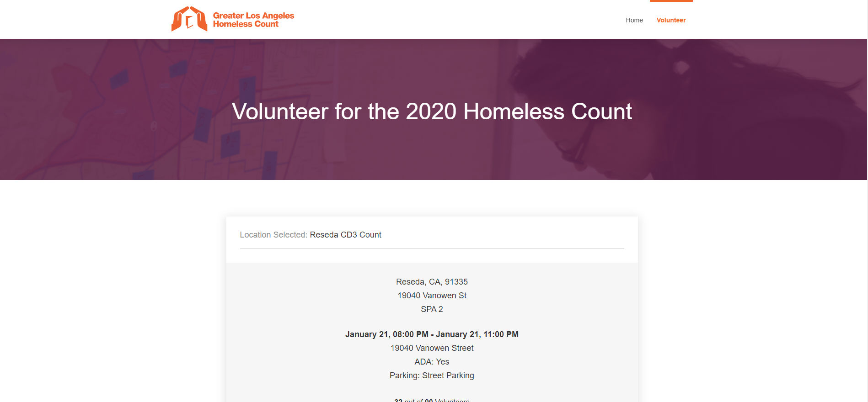The height and width of the screenshot is (402, 868).
Task: Click the SPA 2 label
Action: pos(432,309)
